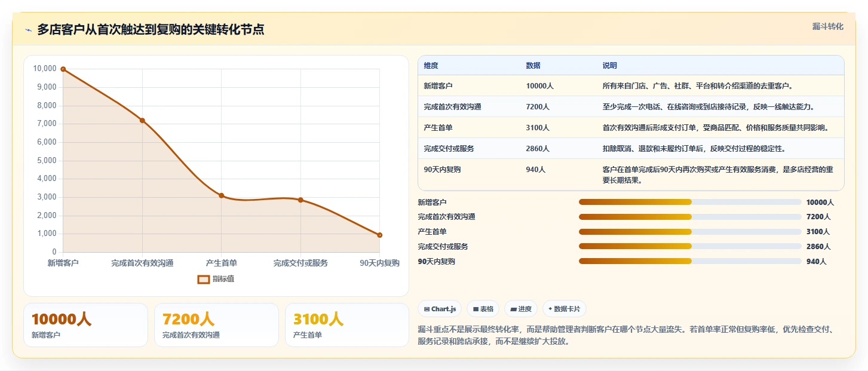Viewport: 868px width, 371px height.
Task: Click the lightning icon beside the title
Action: click(29, 30)
